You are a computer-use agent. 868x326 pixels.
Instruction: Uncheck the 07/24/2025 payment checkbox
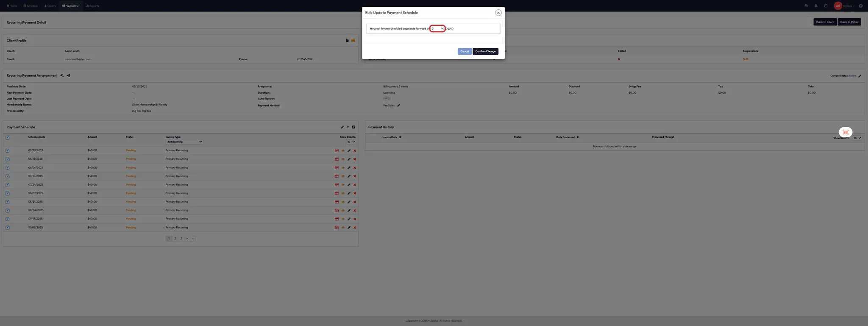tap(8, 185)
